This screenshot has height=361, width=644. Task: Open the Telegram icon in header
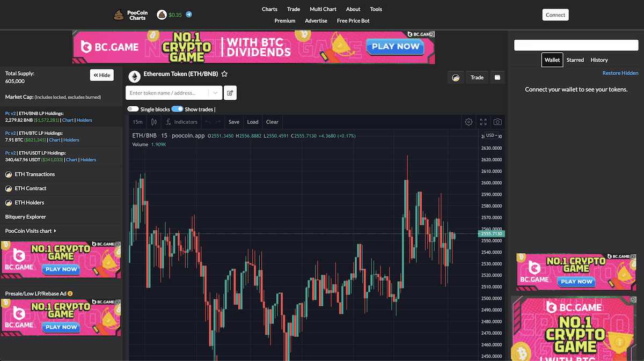[189, 14]
